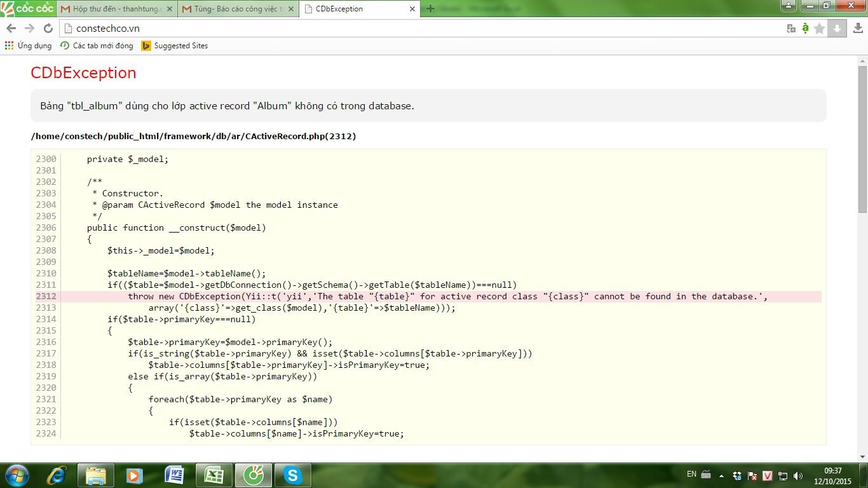Click the browser Forward arrow

click(29, 29)
